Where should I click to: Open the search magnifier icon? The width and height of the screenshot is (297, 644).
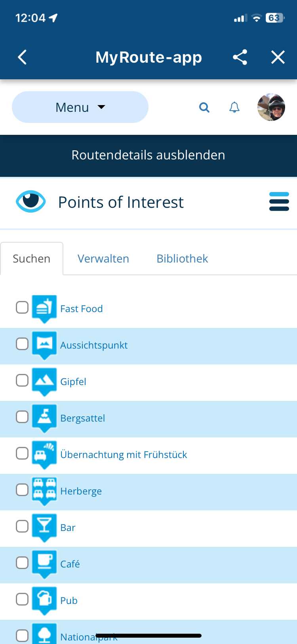(204, 107)
